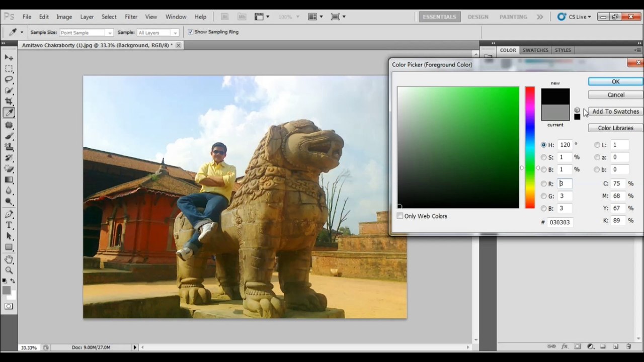The image size is (644, 362).
Task: Switch to the Swatches tab
Action: pos(535,50)
